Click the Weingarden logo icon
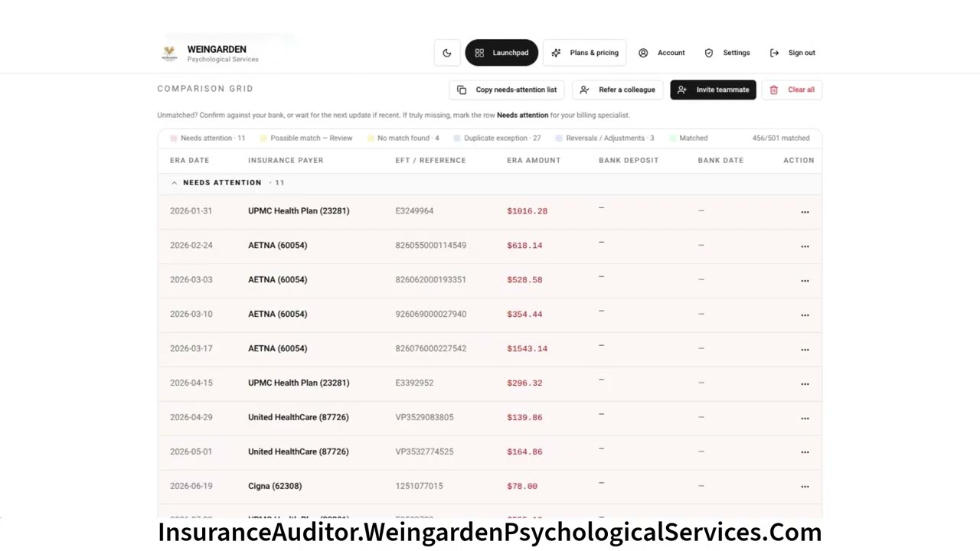 tap(169, 54)
